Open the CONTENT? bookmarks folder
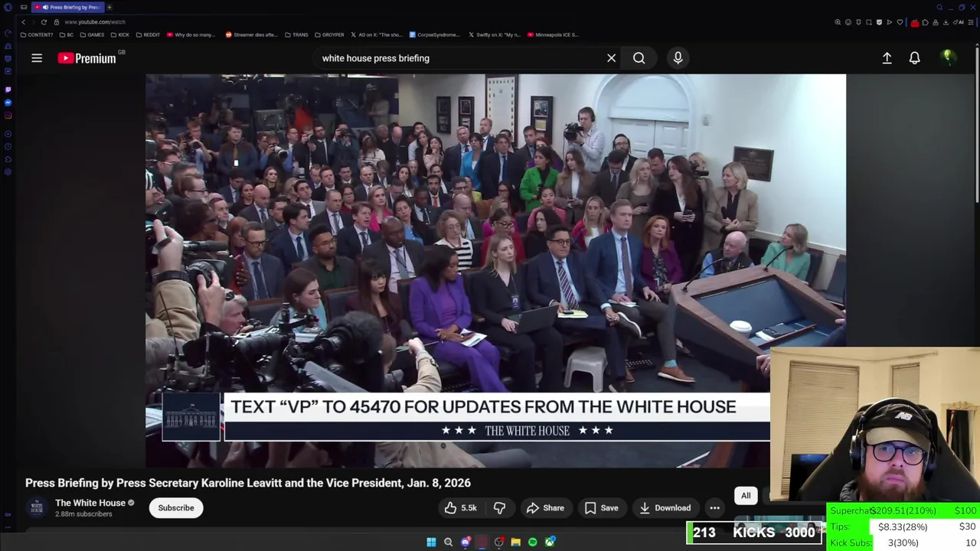Image resolution: width=980 pixels, height=551 pixels. point(37,34)
